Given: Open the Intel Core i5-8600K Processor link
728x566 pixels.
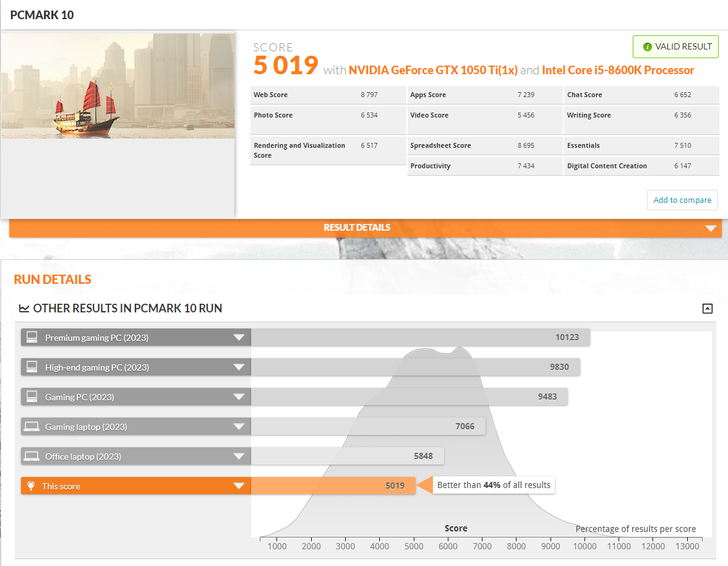Looking at the screenshot, I should (x=617, y=70).
